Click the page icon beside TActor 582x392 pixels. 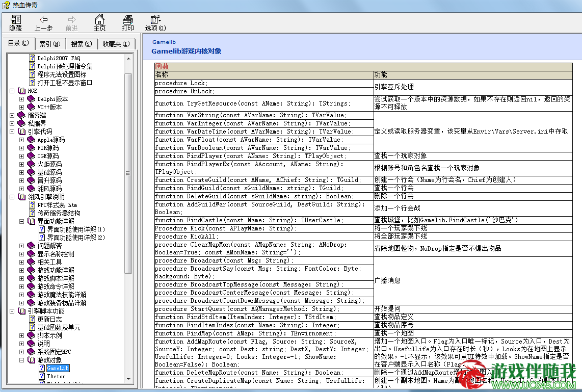tap(42, 376)
